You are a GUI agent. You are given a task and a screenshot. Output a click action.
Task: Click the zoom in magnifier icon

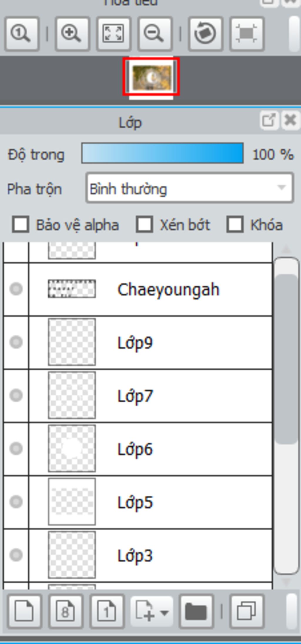[x=72, y=34]
